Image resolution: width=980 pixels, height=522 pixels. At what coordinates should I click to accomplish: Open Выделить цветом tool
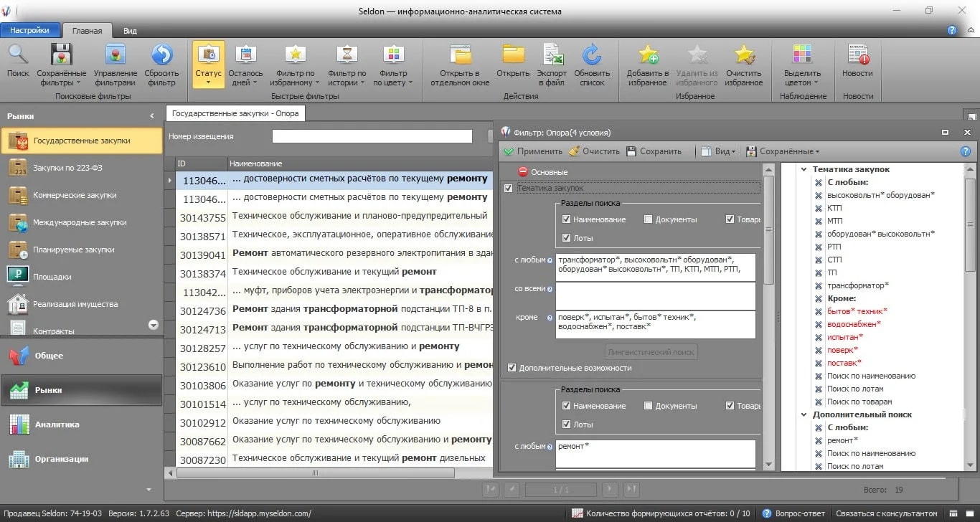click(802, 65)
